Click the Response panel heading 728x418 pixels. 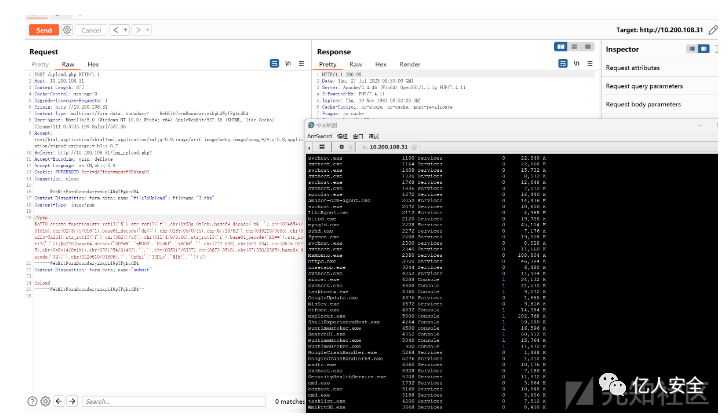pos(334,52)
